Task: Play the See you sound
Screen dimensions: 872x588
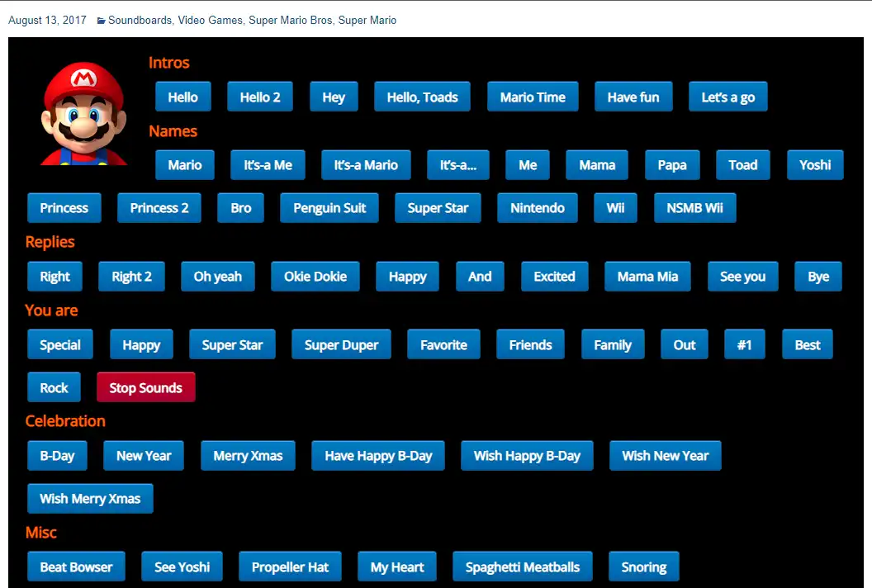Action: coord(742,276)
